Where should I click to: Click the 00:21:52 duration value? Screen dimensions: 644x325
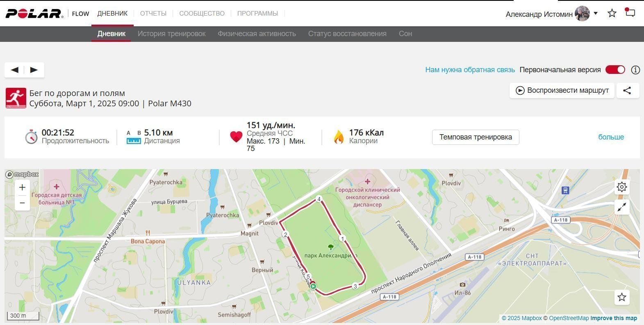pos(58,133)
